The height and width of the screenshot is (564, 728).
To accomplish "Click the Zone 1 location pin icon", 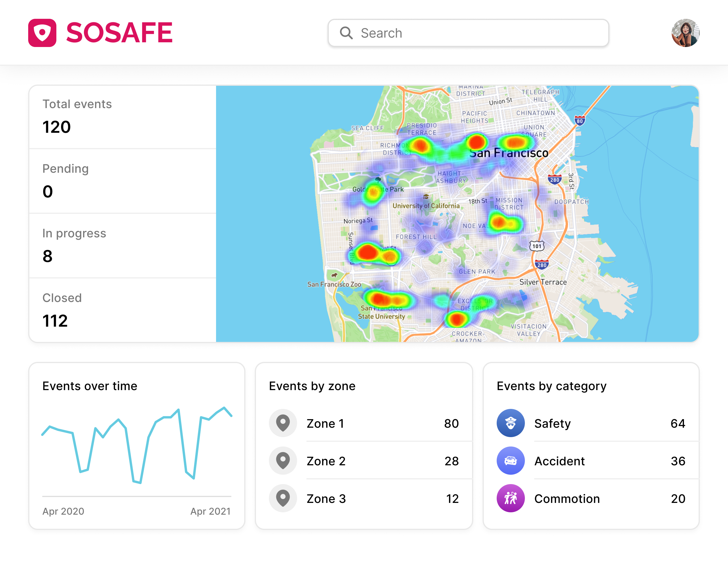I will tap(283, 423).
